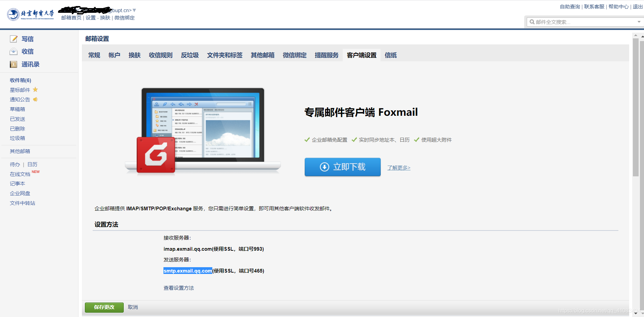The height and width of the screenshot is (317, 644).
Task: Open the 帮助中心 link
Action: pyautogui.click(x=618, y=6)
